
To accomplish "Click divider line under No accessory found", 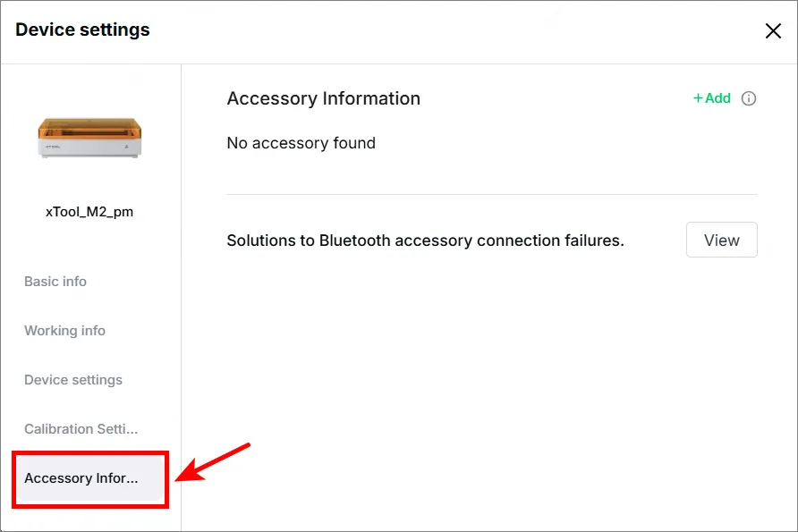I will click(x=492, y=194).
